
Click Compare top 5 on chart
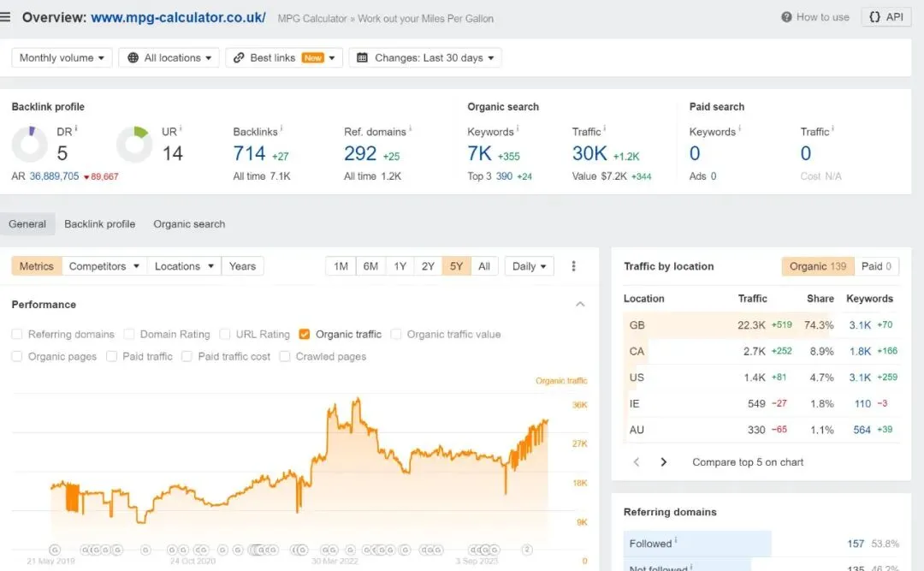click(x=747, y=462)
